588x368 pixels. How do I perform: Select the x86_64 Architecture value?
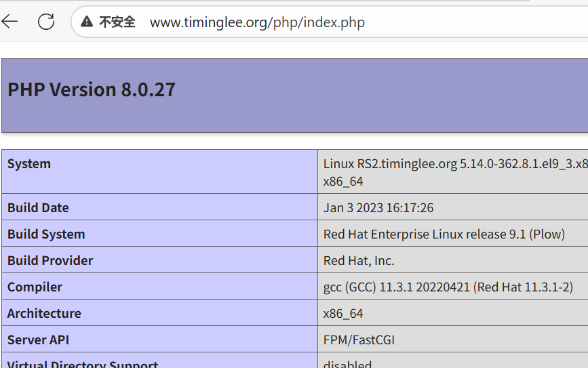click(343, 314)
